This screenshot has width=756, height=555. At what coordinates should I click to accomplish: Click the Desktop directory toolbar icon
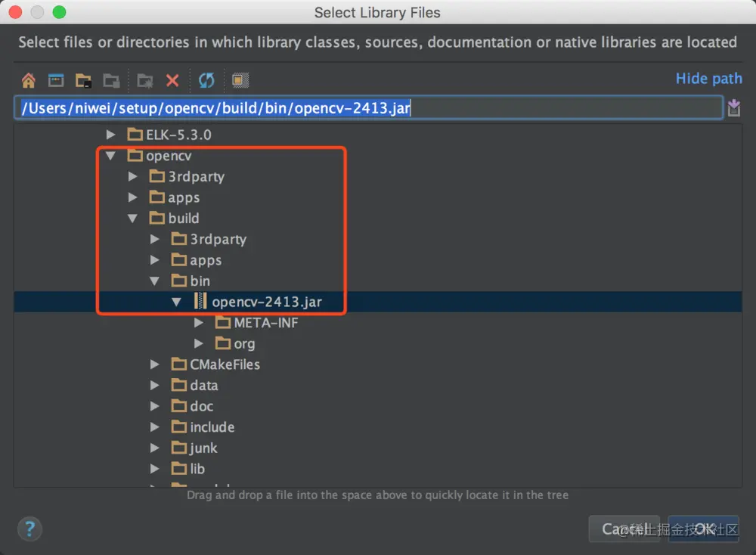pyautogui.click(x=56, y=80)
